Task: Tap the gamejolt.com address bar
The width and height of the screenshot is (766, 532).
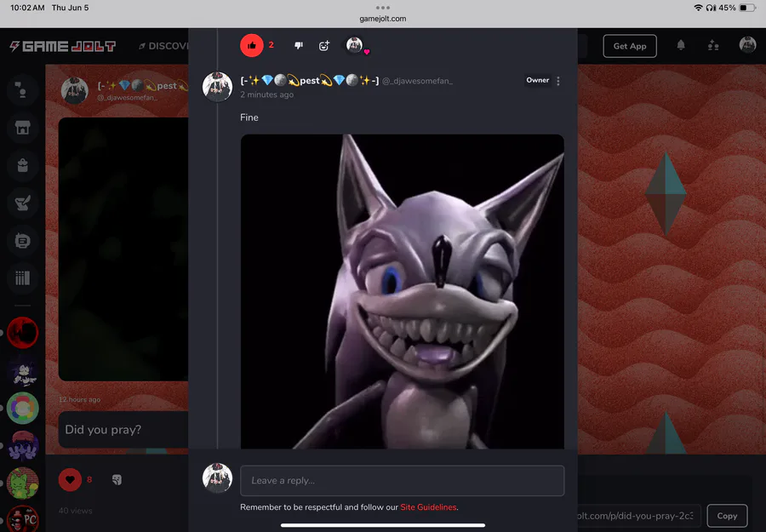Action: (383, 19)
